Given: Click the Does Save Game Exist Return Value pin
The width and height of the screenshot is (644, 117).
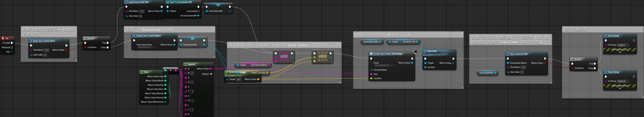Looking at the screenshot, I should click(66, 50).
